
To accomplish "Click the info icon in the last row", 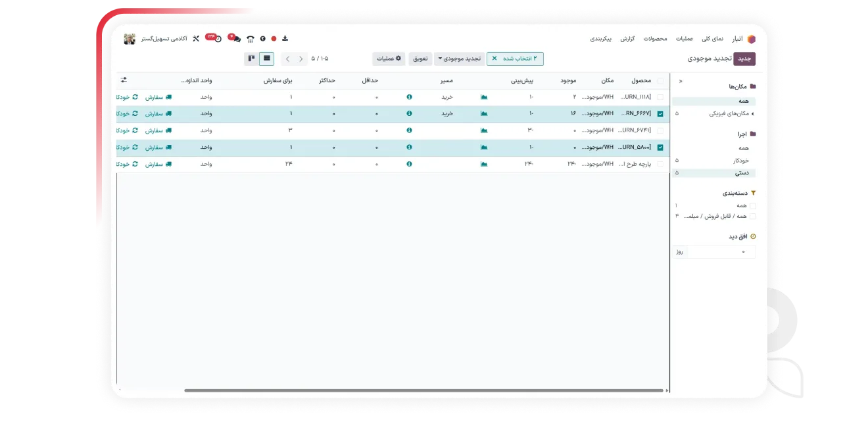I will 409,164.
